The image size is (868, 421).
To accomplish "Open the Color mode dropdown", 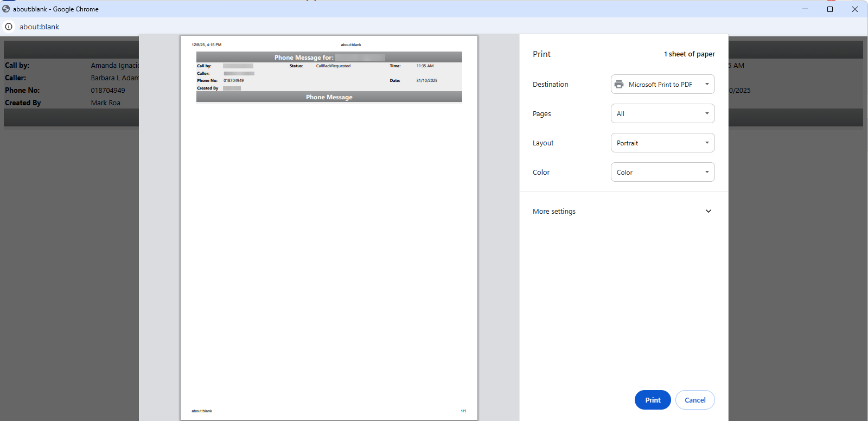I will tap(662, 173).
